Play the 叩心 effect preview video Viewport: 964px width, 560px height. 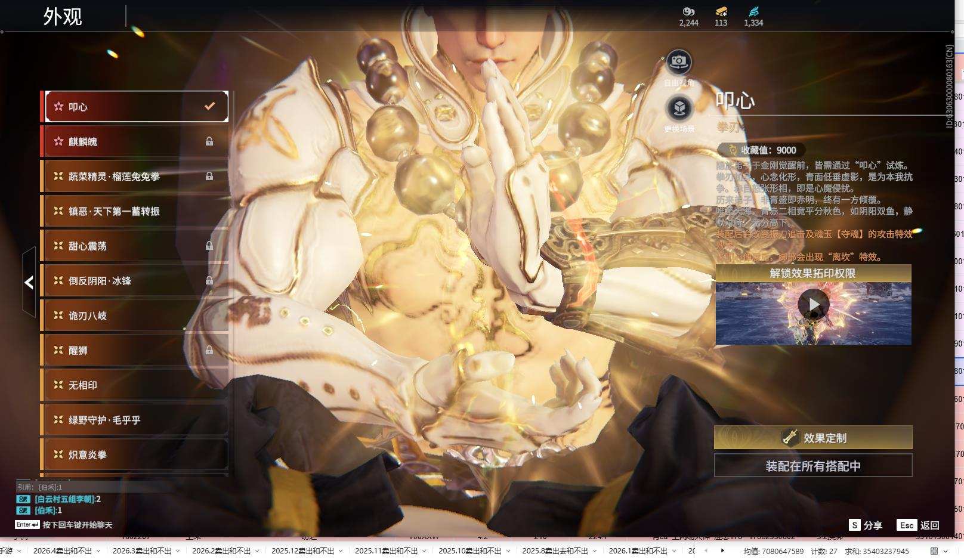click(x=813, y=305)
